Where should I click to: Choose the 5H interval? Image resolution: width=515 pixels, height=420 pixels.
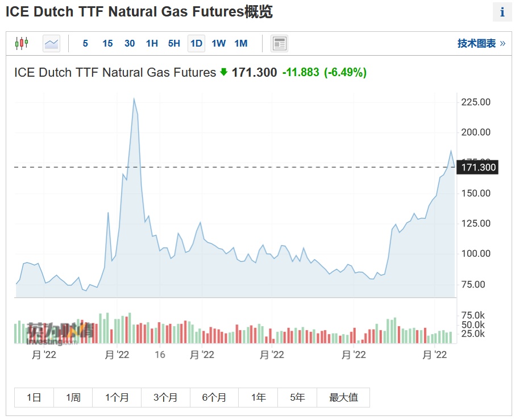174,43
